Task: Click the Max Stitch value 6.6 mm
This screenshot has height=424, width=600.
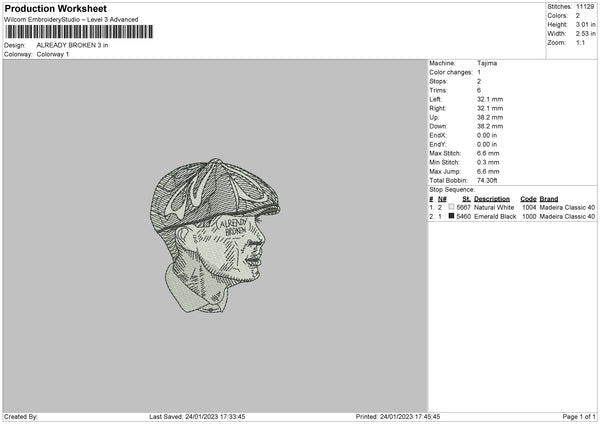Action: [x=488, y=153]
